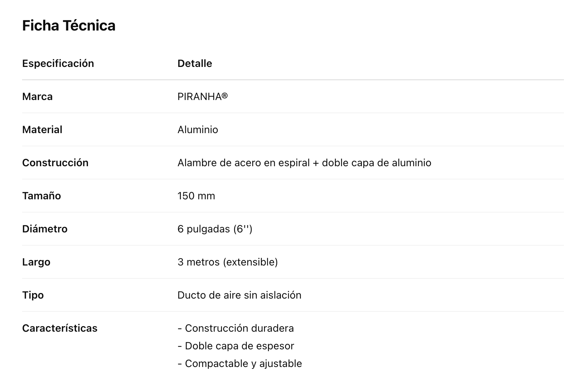The height and width of the screenshot is (392, 575).
Task: Select the Especificación column header
Action: [58, 64]
